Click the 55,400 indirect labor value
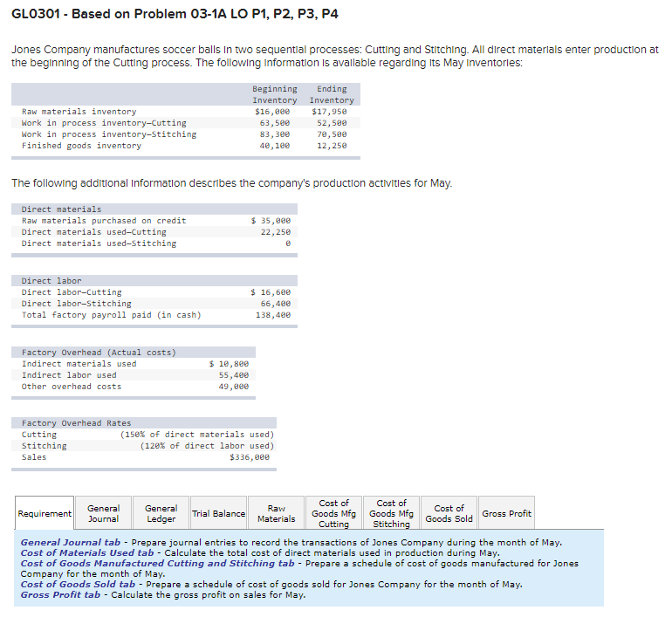This screenshot has width=672, height=617. click(234, 375)
